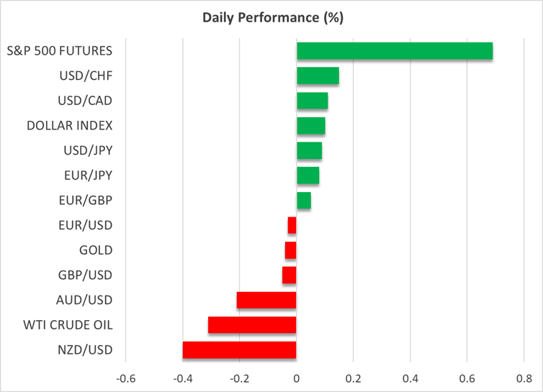Click the Gold red bar
543x392 pixels.
[290, 250]
